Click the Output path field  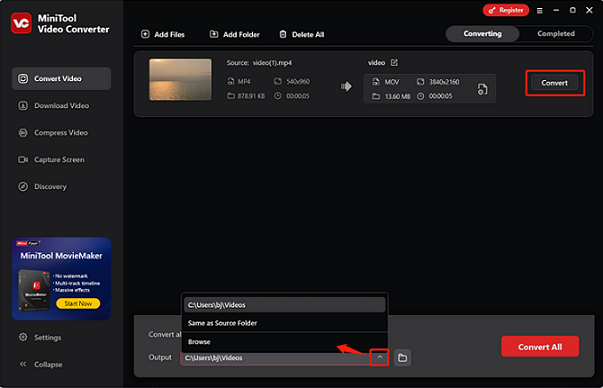point(275,358)
